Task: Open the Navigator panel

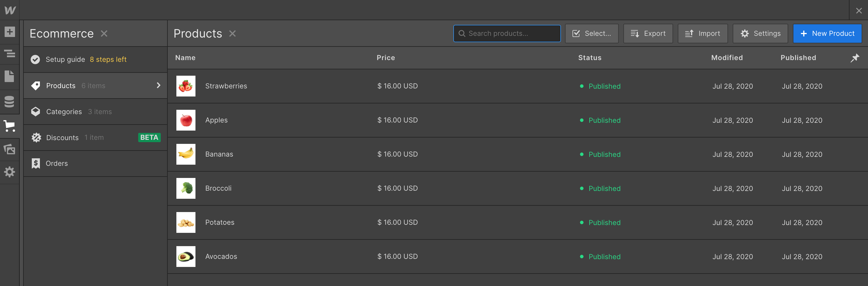Action: click(x=10, y=54)
